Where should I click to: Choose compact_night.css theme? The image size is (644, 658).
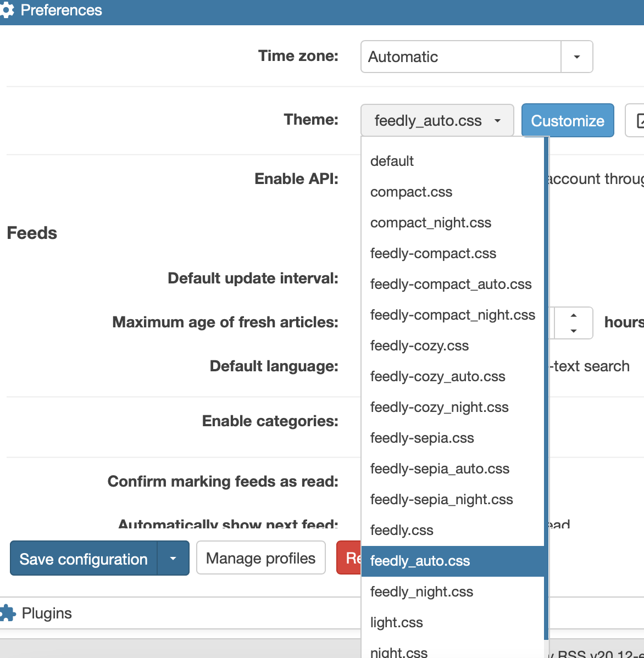tap(453, 222)
